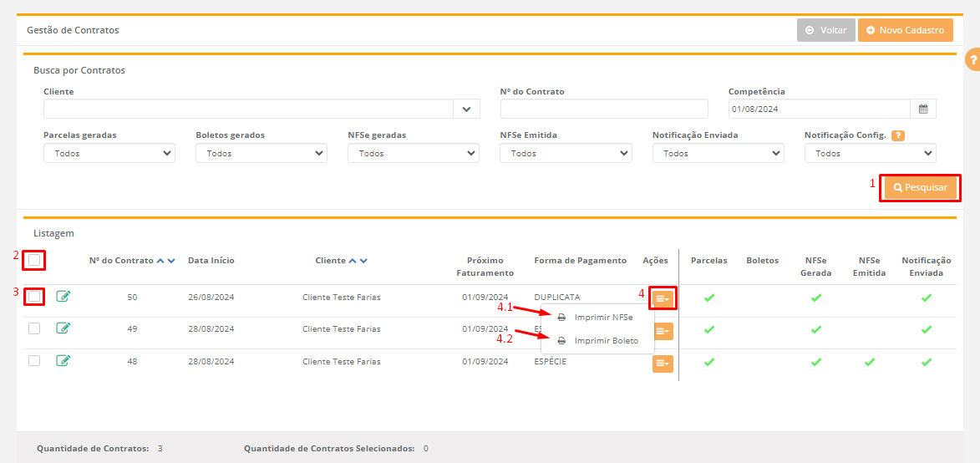980x463 pixels.
Task: Click the Nº do Contrato input field
Action: [604, 109]
